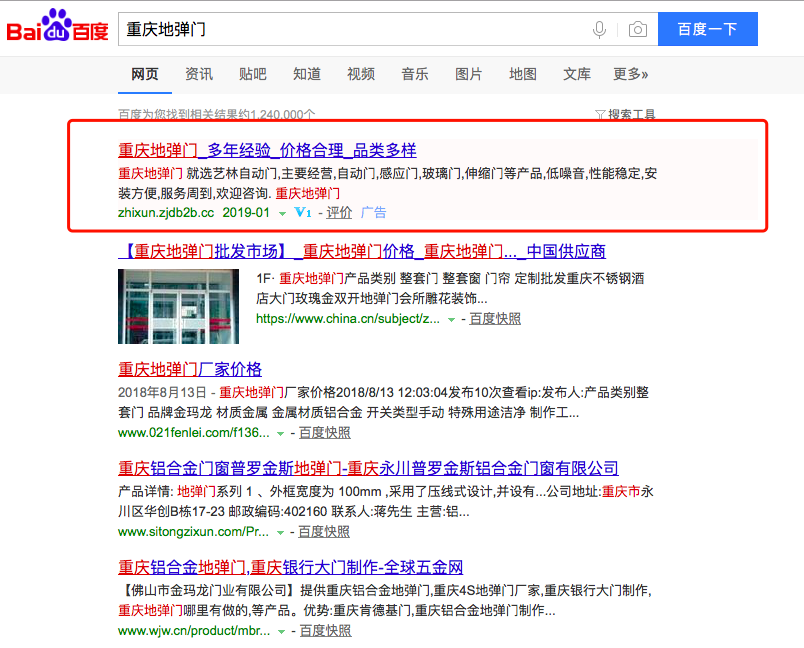
Task: Click the www.021fenlei.com URL
Action: [x=193, y=432]
